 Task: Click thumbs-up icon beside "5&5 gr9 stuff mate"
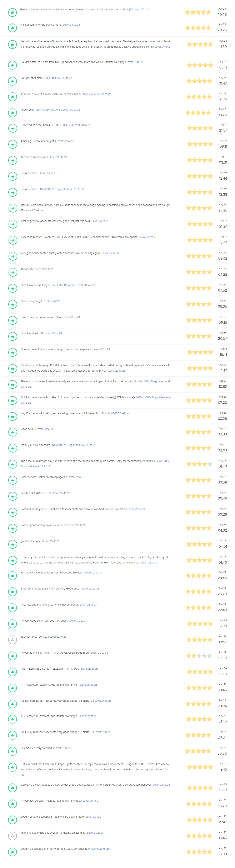pos(12,81)
